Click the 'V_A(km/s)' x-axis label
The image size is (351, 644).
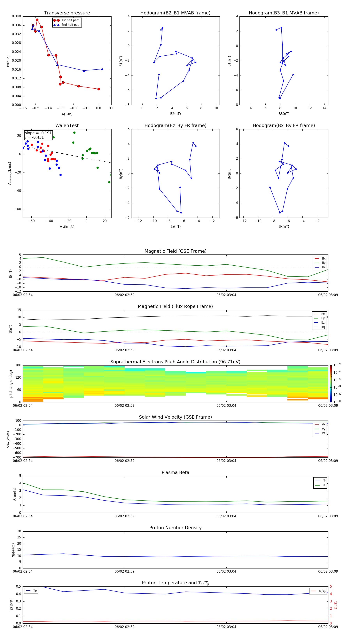point(67,227)
